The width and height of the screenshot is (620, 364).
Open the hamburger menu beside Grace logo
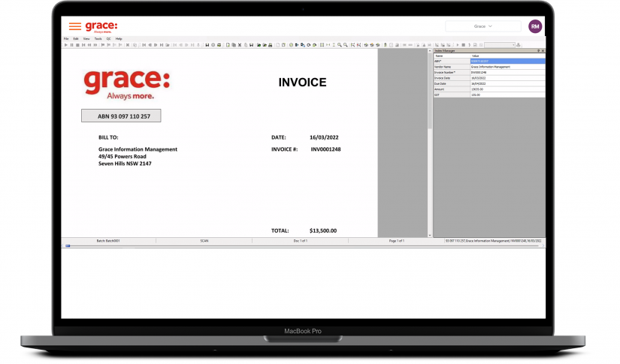(x=74, y=26)
